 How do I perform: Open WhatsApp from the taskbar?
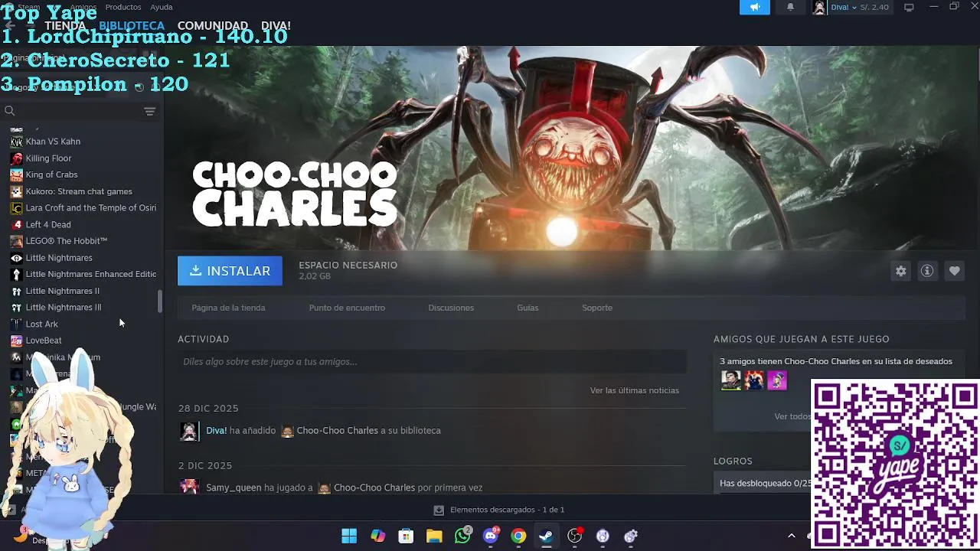click(x=462, y=536)
